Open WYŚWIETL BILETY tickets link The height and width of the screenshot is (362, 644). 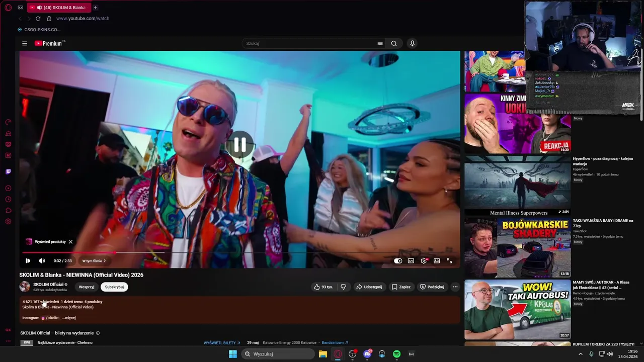(222, 343)
